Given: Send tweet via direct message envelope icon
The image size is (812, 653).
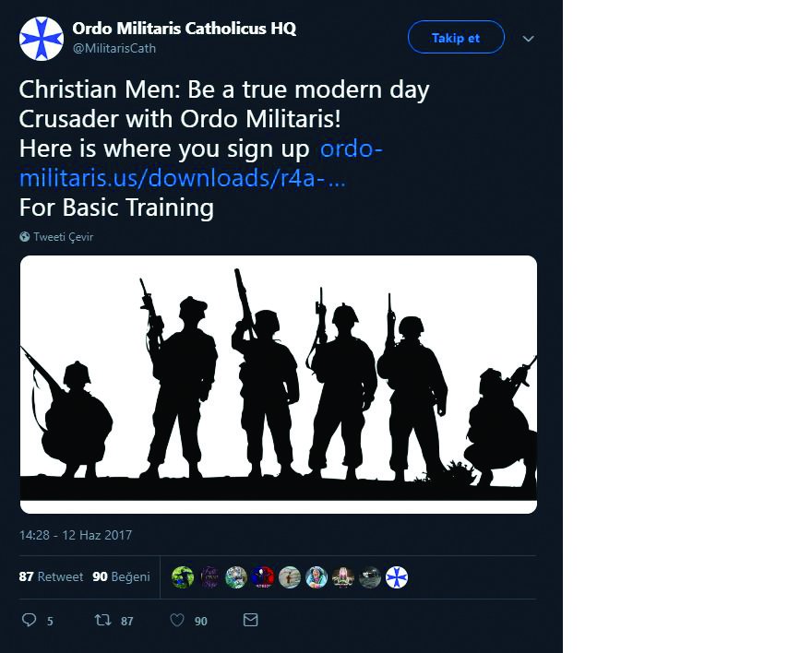Looking at the screenshot, I should pos(250,621).
